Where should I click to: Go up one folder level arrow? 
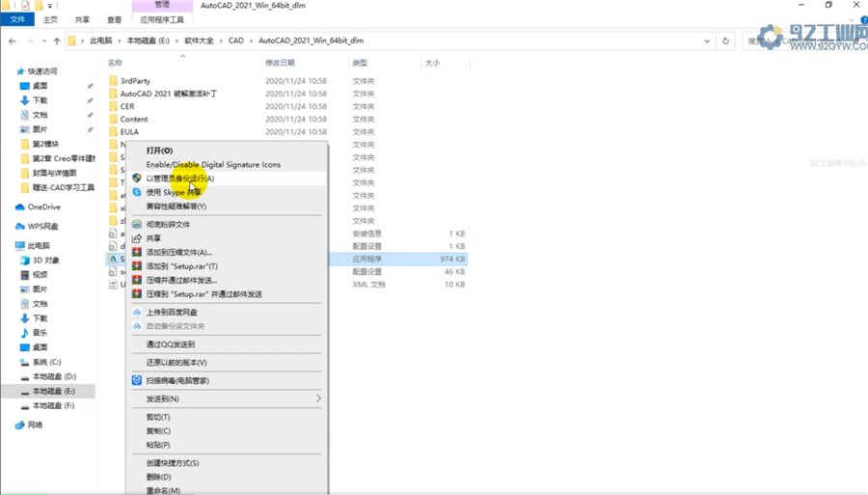[57, 41]
